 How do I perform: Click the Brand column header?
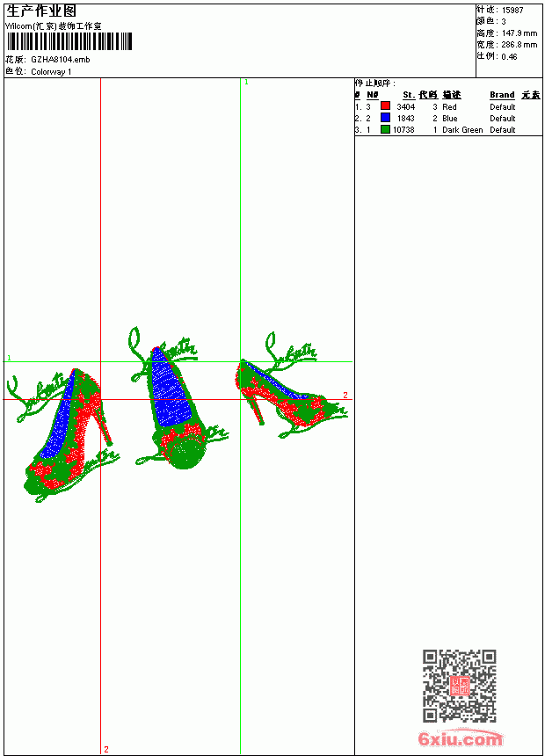(x=502, y=95)
